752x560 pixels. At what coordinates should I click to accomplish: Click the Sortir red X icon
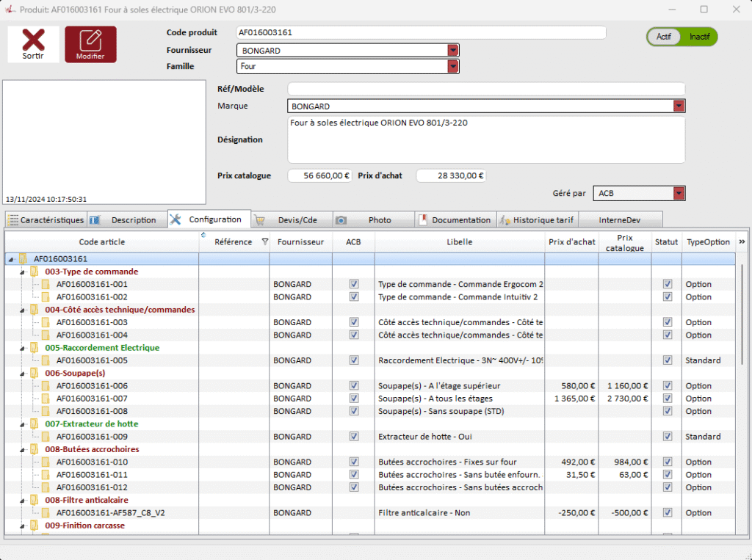coord(33,40)
